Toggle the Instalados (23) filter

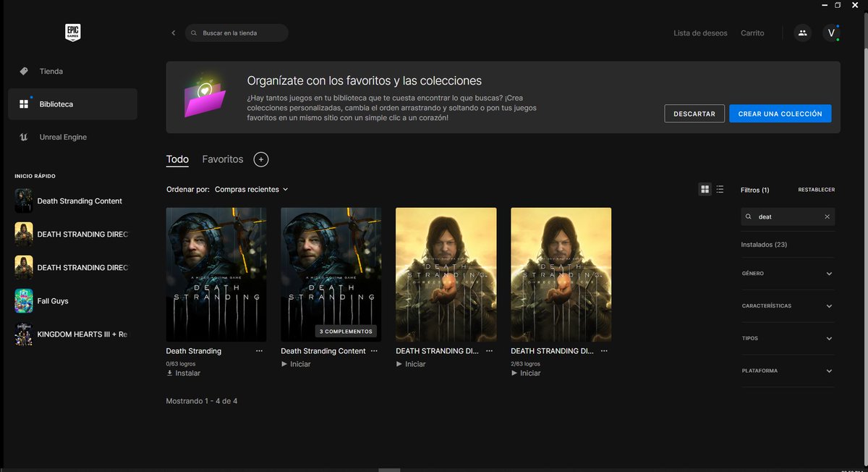tap(765, 245)
